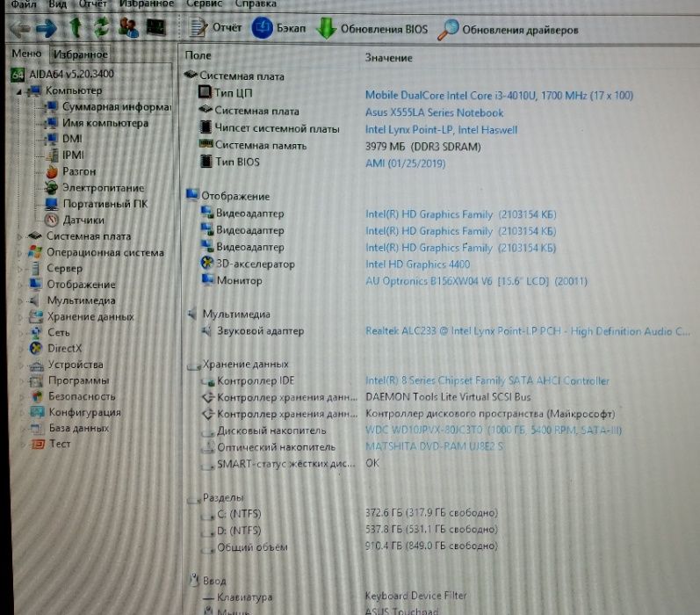The height and width of the screenshot is (615, 700).
Task: Click the Безопасность shield icon
Action: [x=37, y=396]
